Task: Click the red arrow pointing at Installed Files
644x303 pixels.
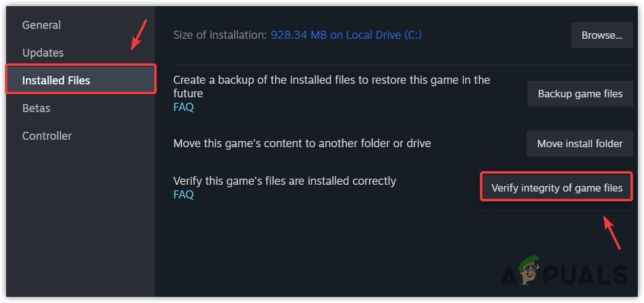Action: click(x=138, y=36)
